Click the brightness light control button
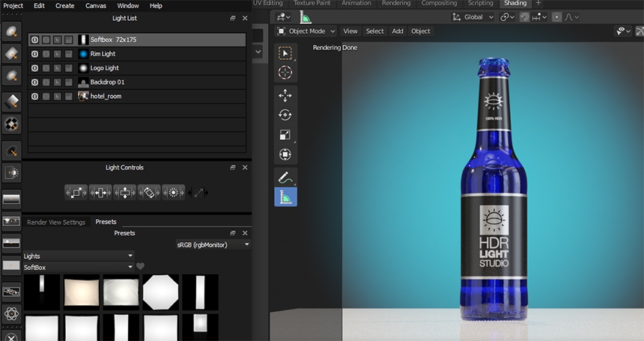Viewport: 644px width, 341px height. pos(173,192)
